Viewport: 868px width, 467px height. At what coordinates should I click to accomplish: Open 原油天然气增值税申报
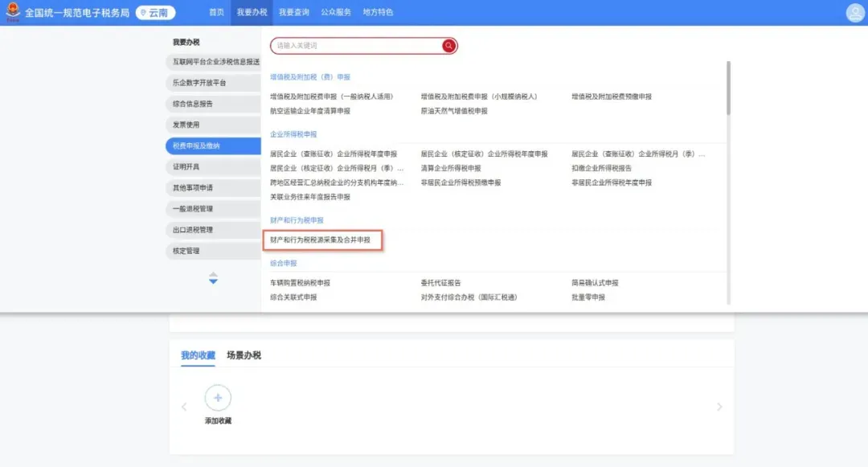click(x=454, y=111)
